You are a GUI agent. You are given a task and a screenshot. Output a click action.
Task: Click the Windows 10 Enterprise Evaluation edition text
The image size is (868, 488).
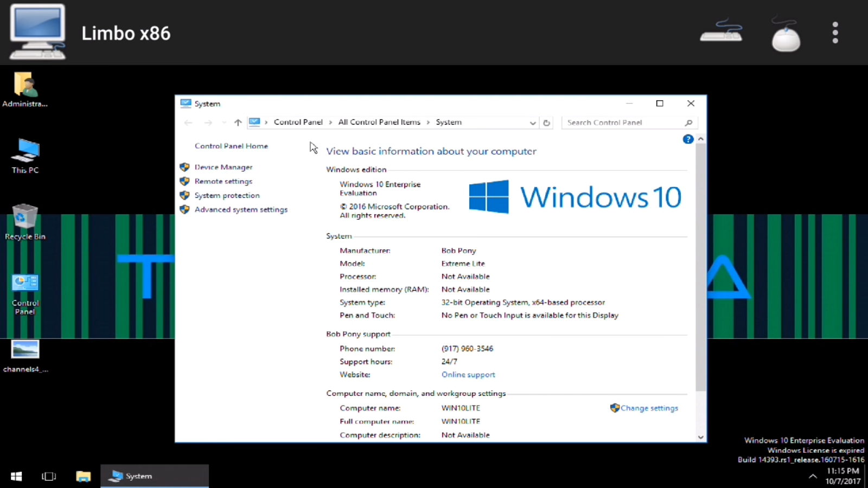tap(380, 188)
